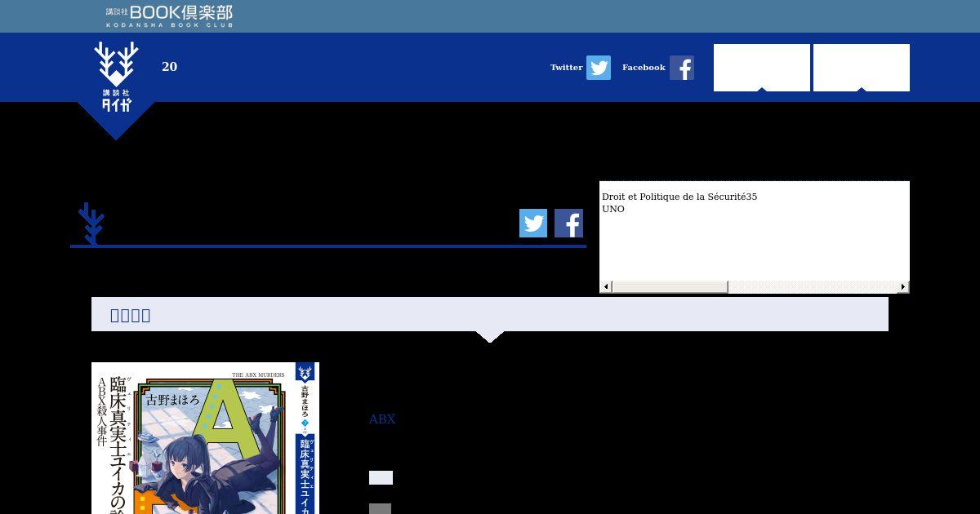
Task: Click the light blue tag box under ABX
Action: click(x=381, y=478)
